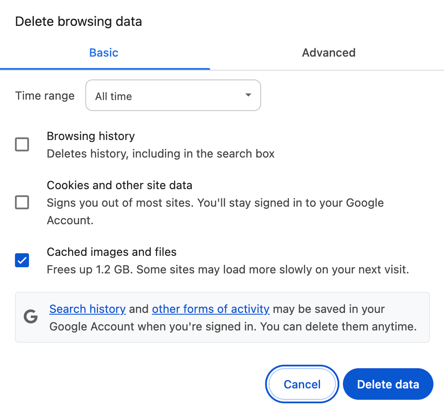
Task: Click the Frees up 1.2 GB description
Action: (228, 269)
